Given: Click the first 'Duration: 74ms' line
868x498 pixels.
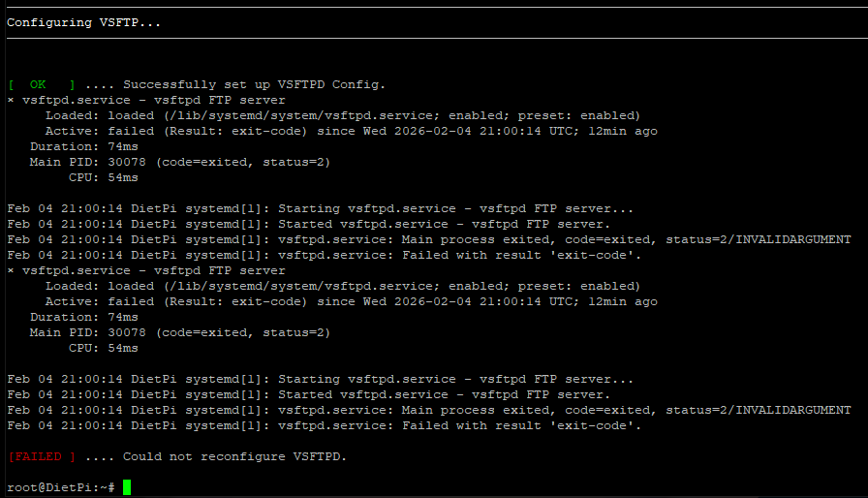Looking at the screenshot, I should [84, 146].
